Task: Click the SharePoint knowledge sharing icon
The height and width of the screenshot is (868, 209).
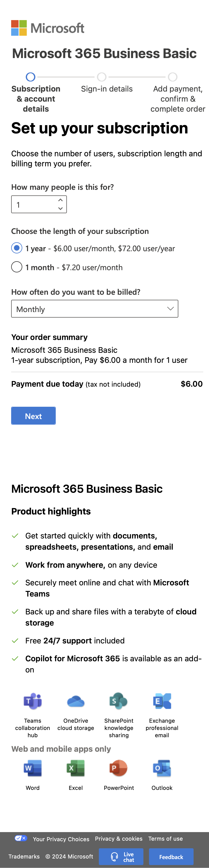Action: click(x=119, y=701)
